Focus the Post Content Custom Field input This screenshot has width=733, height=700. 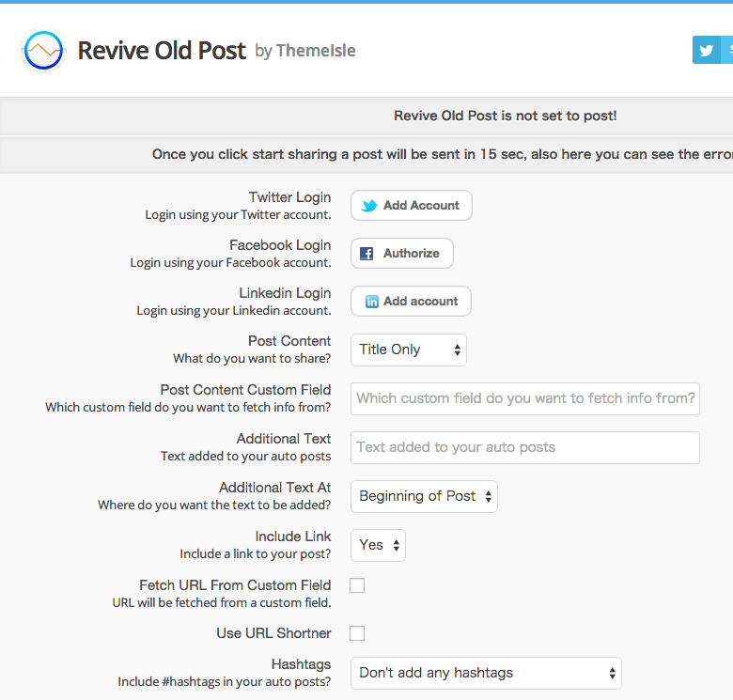pyautogui.click(x=525, y=398)
